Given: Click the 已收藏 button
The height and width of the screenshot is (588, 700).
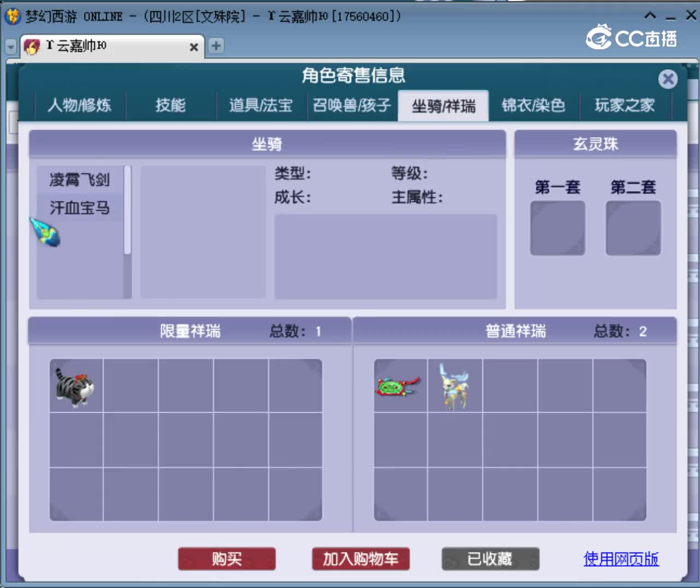Looking at the screenshot, I should pyautogui.click(x=490, y=559).
